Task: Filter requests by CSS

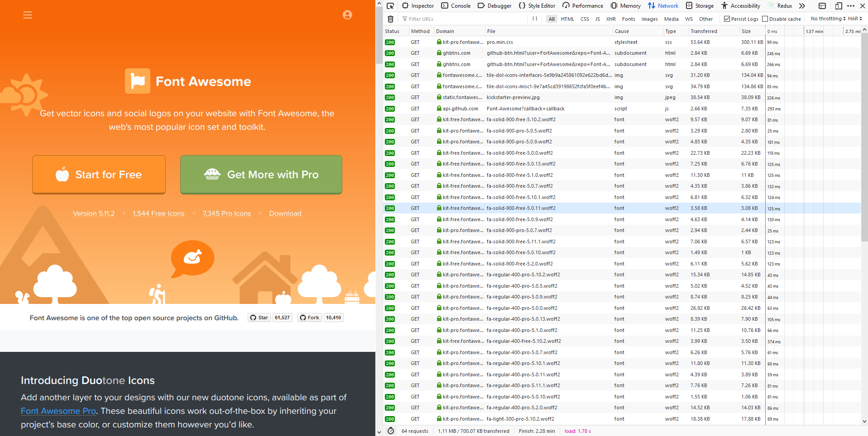Action: (585, 19)
